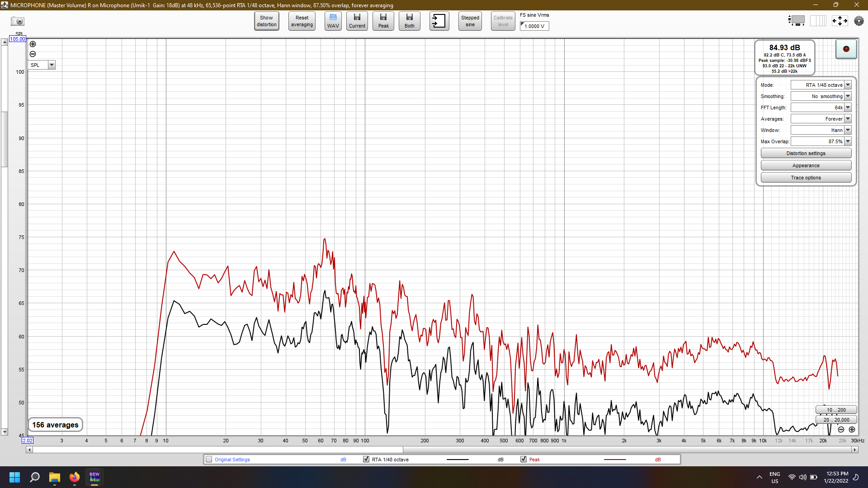Enable Original Settings trace checkbox
868x488 pixels.
click(209, 460)
